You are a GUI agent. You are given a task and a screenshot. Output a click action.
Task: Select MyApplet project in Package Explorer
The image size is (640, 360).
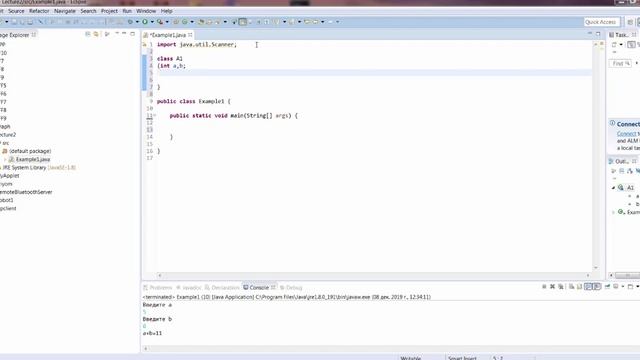pyautogui.click(x=10, y=176)
